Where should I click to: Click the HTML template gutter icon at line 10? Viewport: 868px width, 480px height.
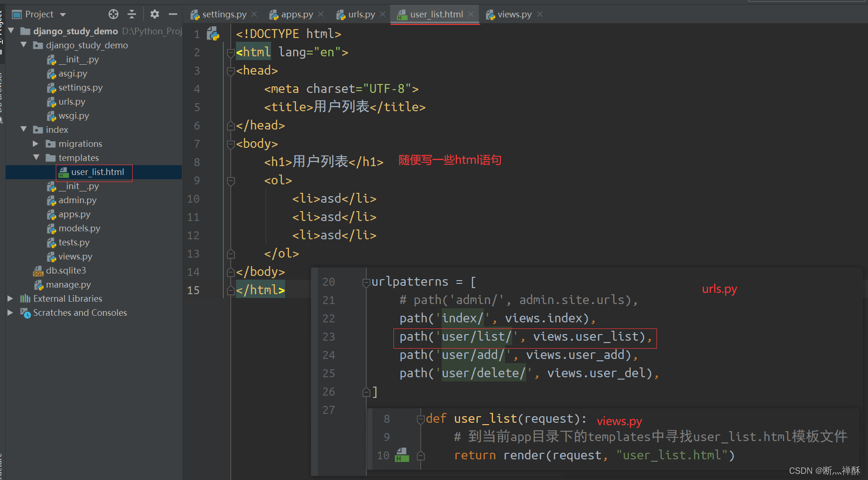click(402, 455)
